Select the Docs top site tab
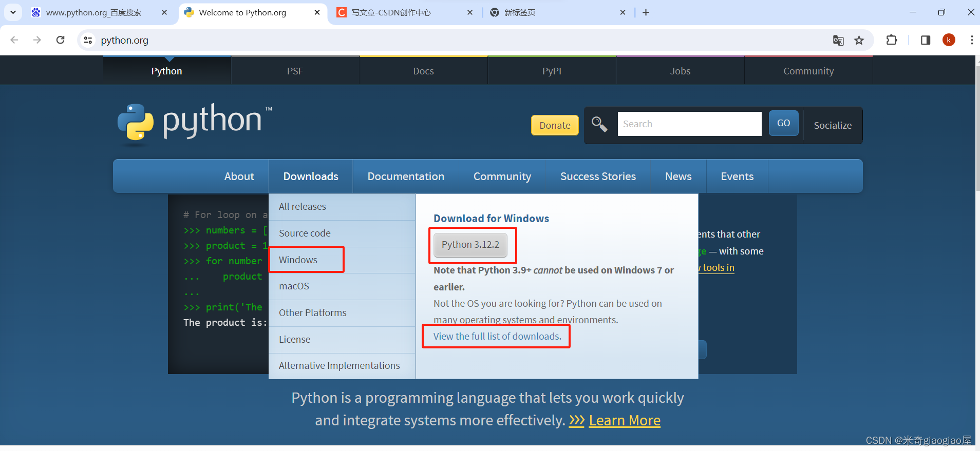 click(x=424, y=71)
